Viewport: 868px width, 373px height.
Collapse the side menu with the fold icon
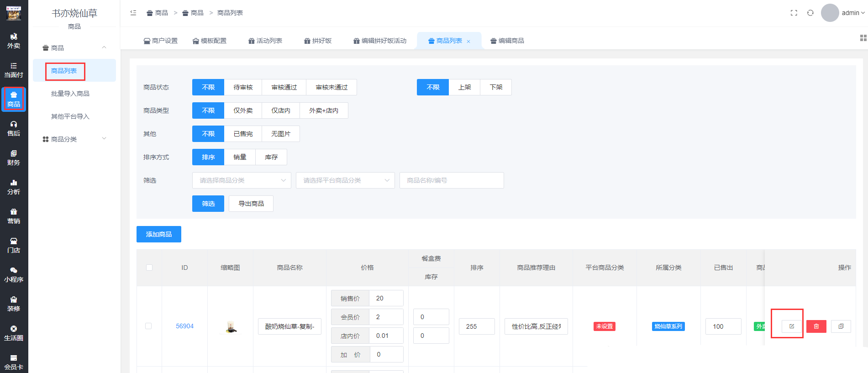tap(133, 13)
